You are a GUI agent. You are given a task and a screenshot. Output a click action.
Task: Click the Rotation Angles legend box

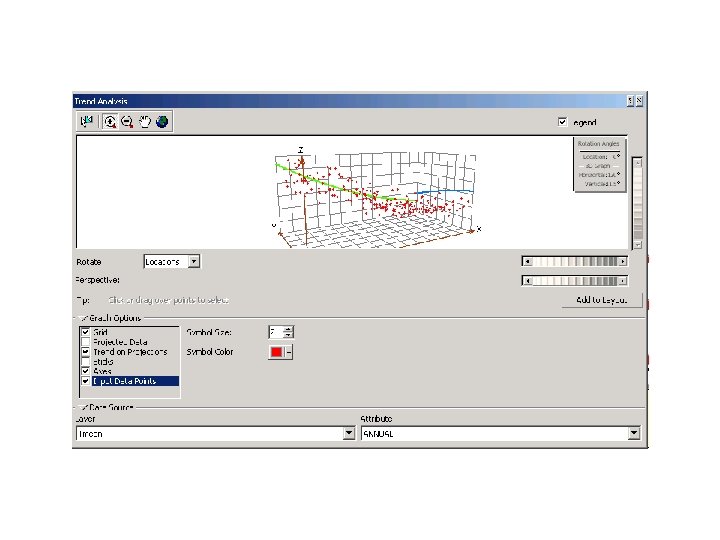tap(599, 164)
